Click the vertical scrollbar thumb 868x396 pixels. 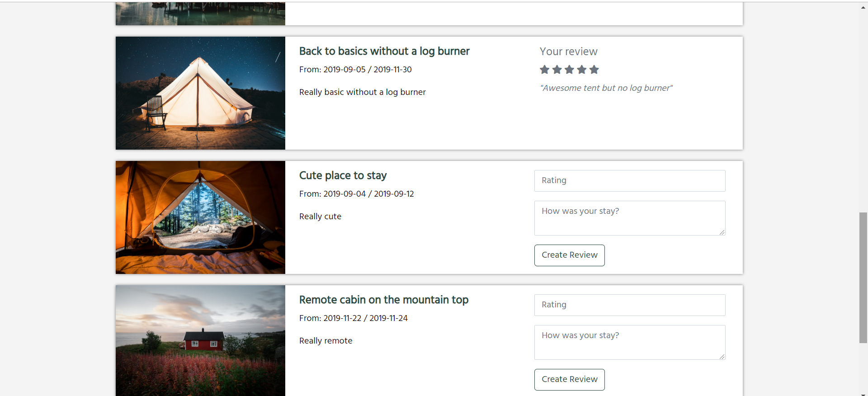[863, 278]
